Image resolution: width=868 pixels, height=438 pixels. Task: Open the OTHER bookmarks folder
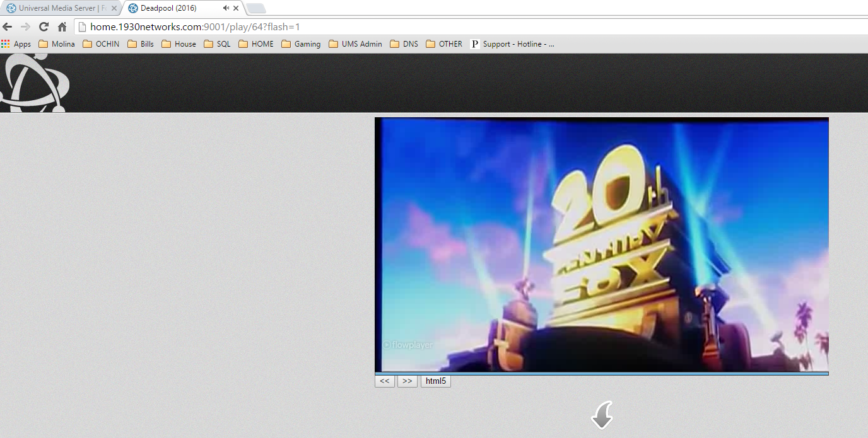coord(444,44)
